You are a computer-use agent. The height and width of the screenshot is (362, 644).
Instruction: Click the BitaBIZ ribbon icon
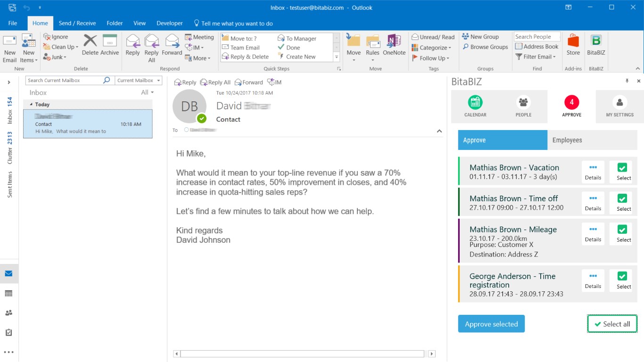[x=596, y=45]
